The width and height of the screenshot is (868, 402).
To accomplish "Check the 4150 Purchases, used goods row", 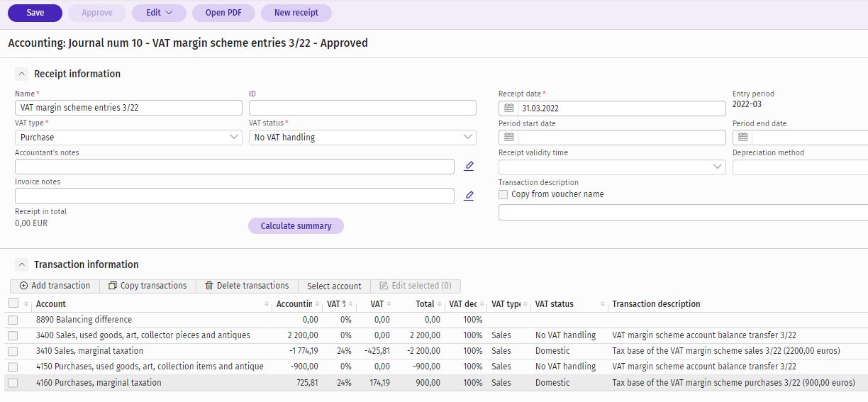I will (x=13, y=367).
